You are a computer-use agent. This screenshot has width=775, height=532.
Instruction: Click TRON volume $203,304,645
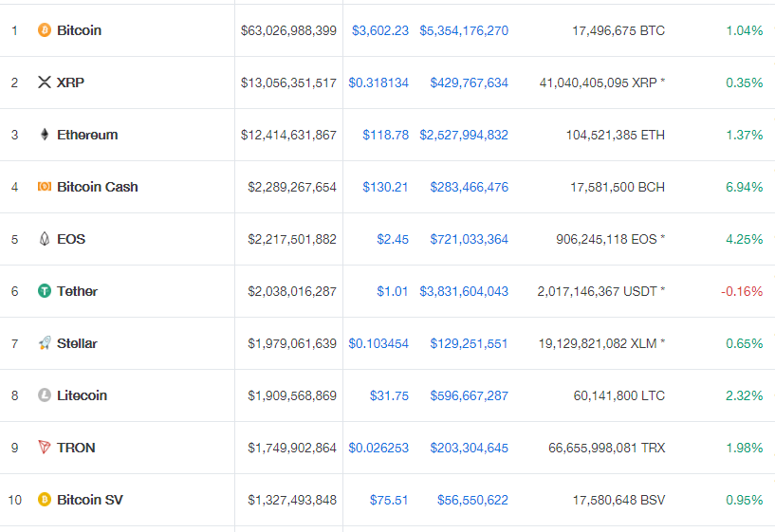469,448
